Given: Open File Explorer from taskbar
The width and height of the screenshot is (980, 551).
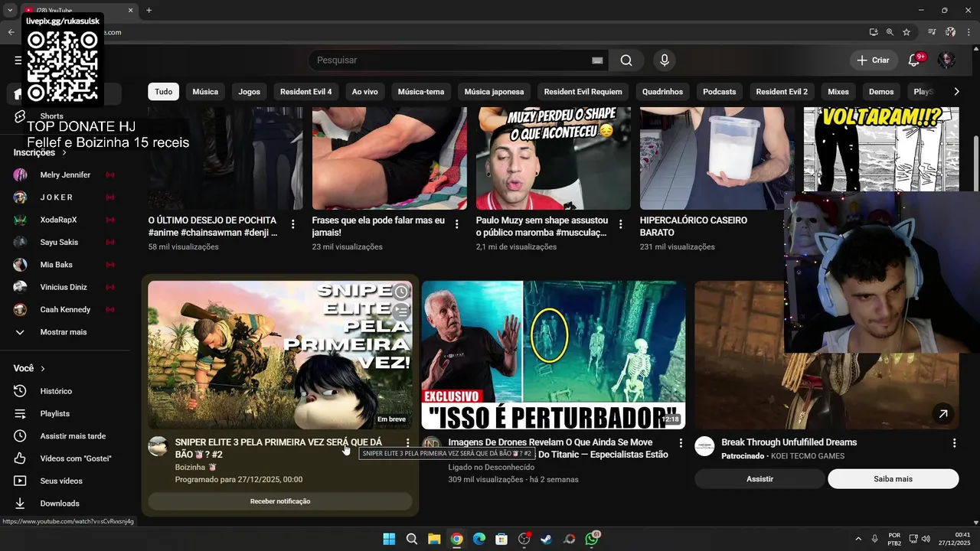Looking at the screenshot, I should coord(434,539).
